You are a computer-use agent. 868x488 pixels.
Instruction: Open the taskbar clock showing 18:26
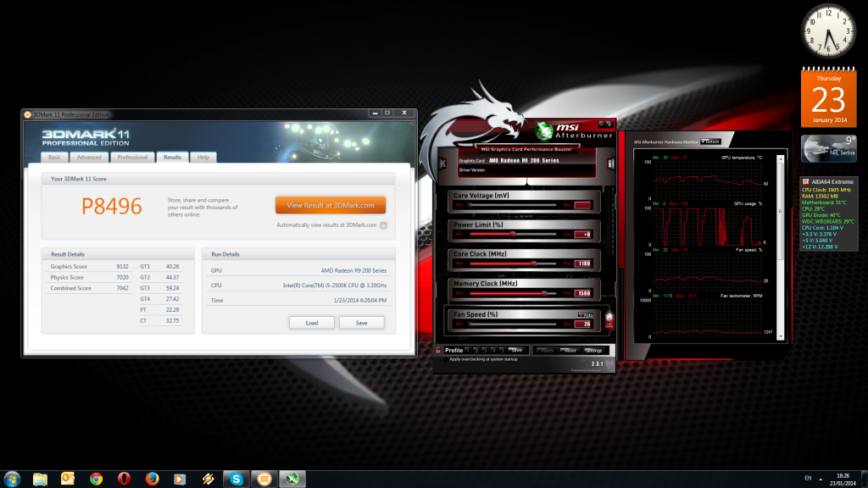click(843, 480)
